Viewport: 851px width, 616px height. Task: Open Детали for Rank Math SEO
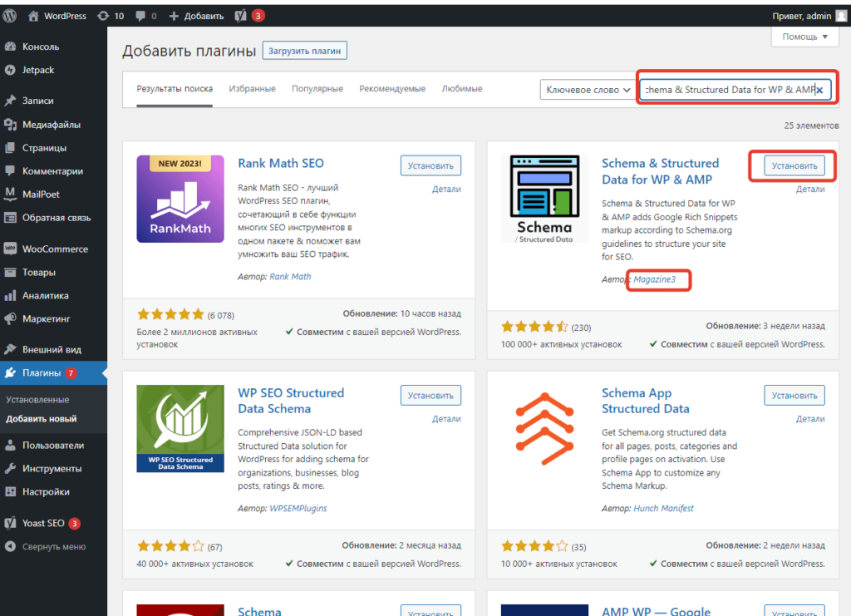click(x=446, y=189)
